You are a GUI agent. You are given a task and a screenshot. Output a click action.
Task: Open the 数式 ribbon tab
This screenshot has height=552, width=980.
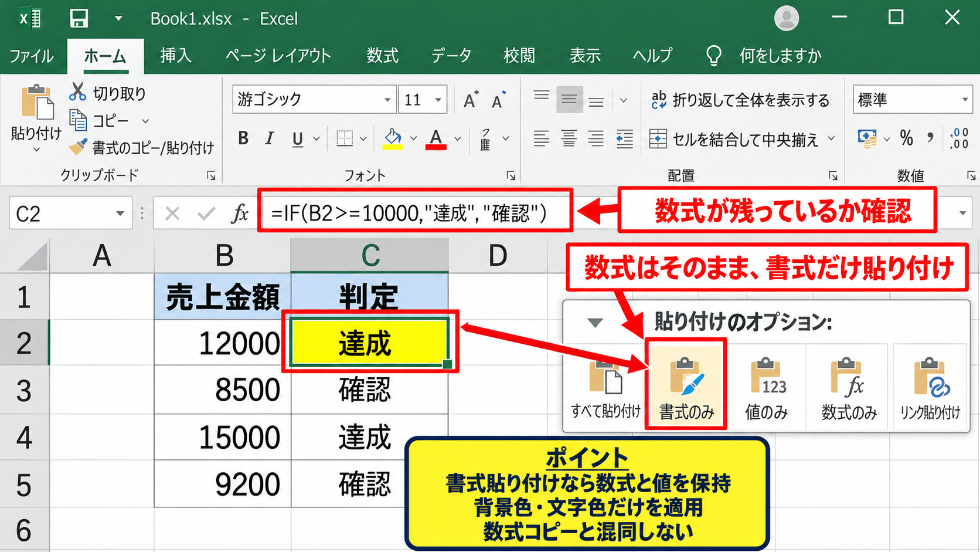click(x=383, y=56)
